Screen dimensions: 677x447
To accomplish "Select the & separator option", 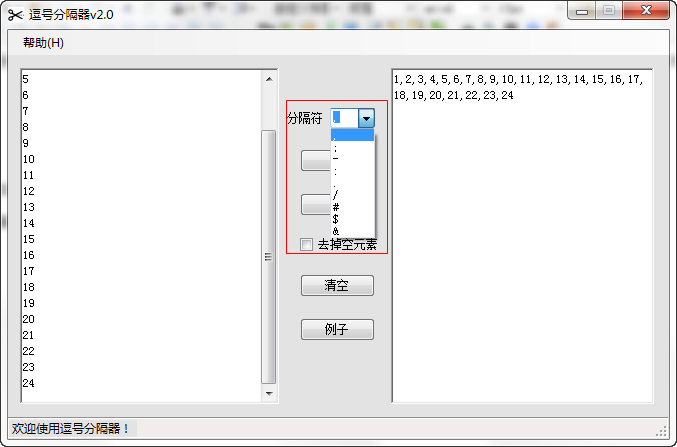I will [x=352, y=231].
